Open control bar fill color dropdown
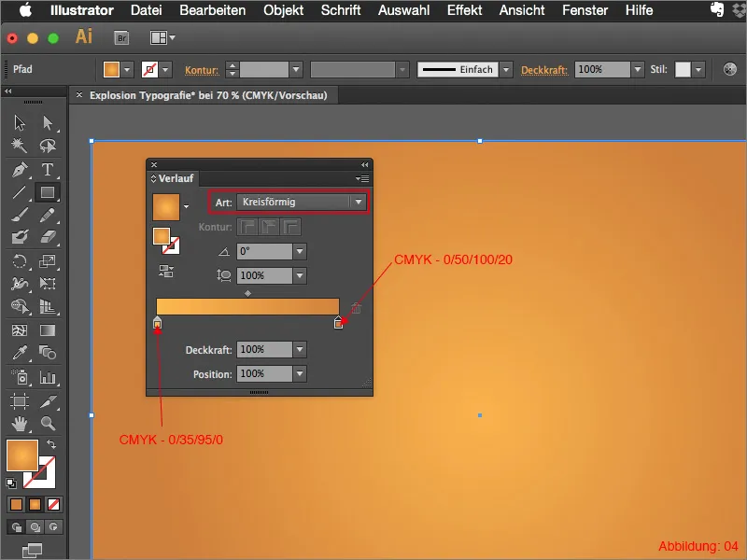Viewport: 747px width, 560px height. [x=127, y=69]
